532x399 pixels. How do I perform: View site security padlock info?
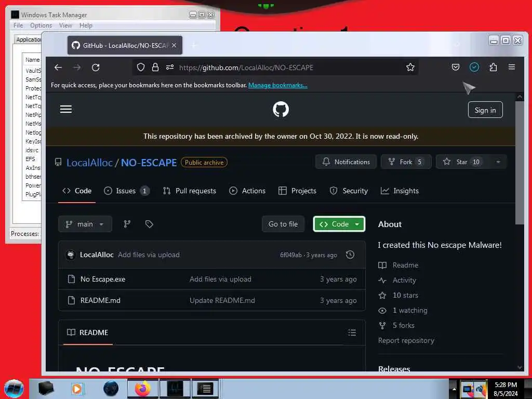(155, 67)
